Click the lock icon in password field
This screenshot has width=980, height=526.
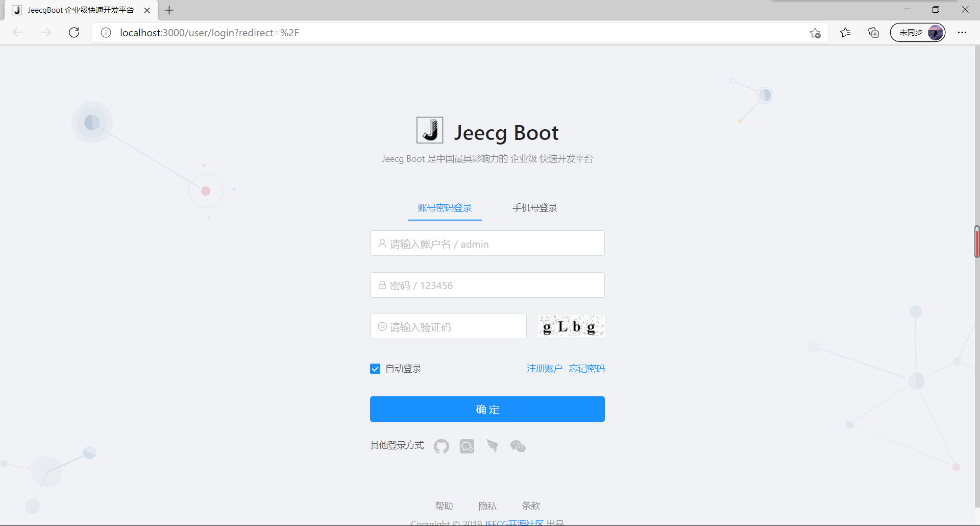pyautogui.click(x=382, y=285)
